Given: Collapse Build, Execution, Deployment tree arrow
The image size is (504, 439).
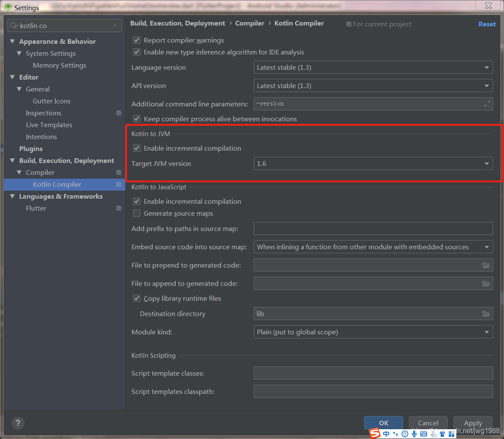Looking at the screenshot, I should pos(12,160).
